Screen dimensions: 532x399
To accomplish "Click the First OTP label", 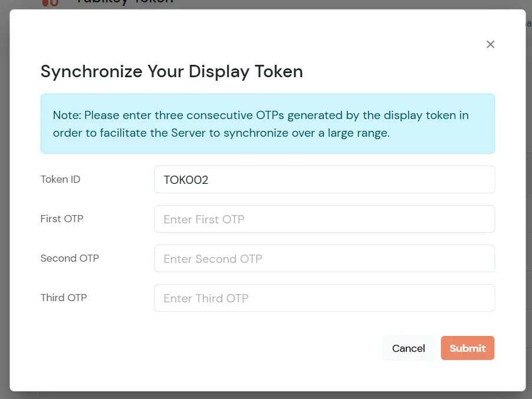I will tap(61, 219).
